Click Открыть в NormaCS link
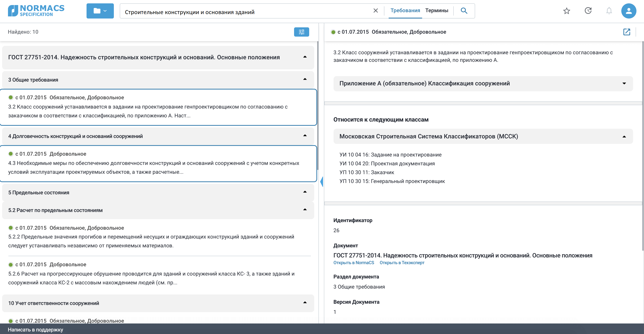 [x=354, y=263]
